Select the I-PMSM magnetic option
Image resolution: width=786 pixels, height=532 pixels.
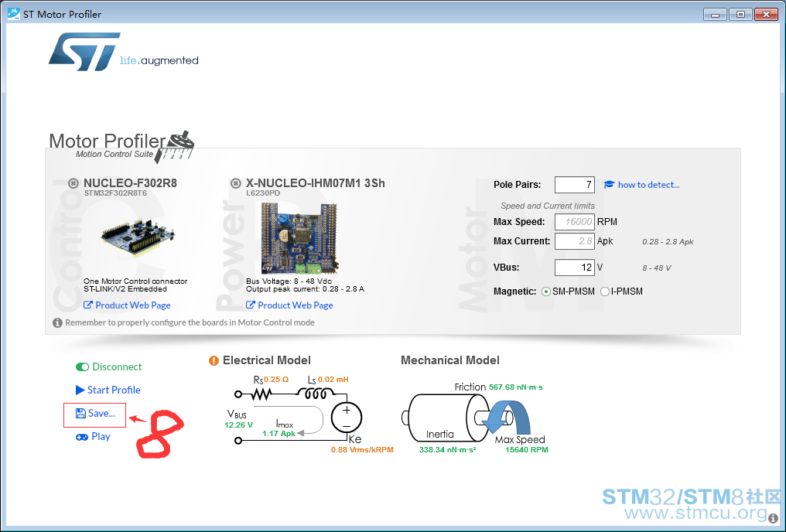(605, 292)
